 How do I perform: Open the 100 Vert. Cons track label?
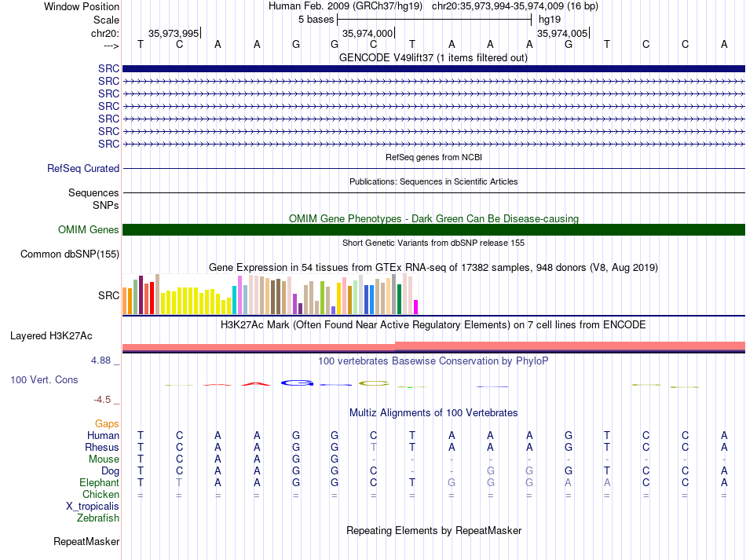point(44,379)
